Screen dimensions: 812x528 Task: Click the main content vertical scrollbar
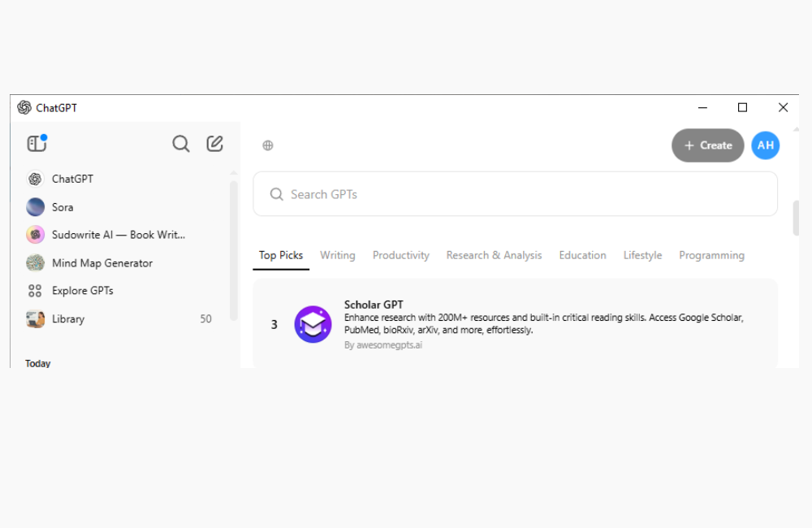[796, 218]
